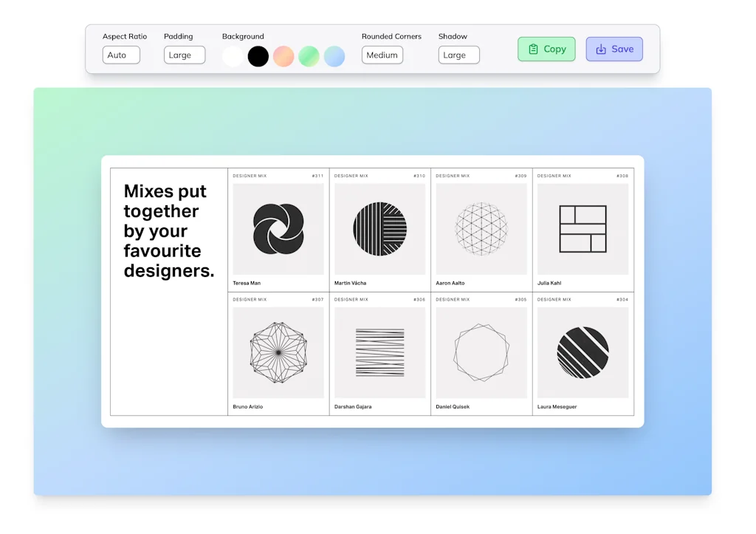Open the Aspect Ratio Auto dropdown
Viewport: 756px width, 534px height.
pyautogui.click(x=121, y=55)
